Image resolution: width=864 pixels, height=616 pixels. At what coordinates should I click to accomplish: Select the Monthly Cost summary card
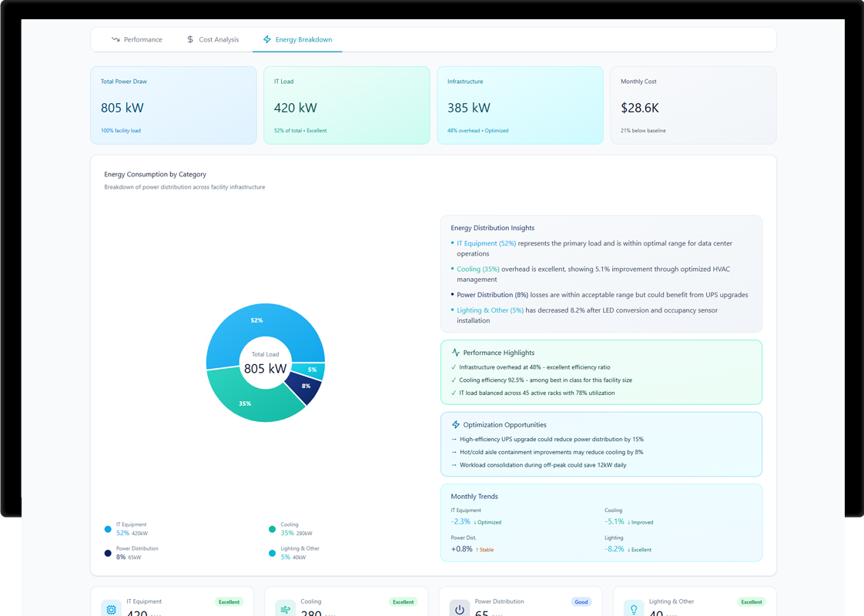pos(693,105)
